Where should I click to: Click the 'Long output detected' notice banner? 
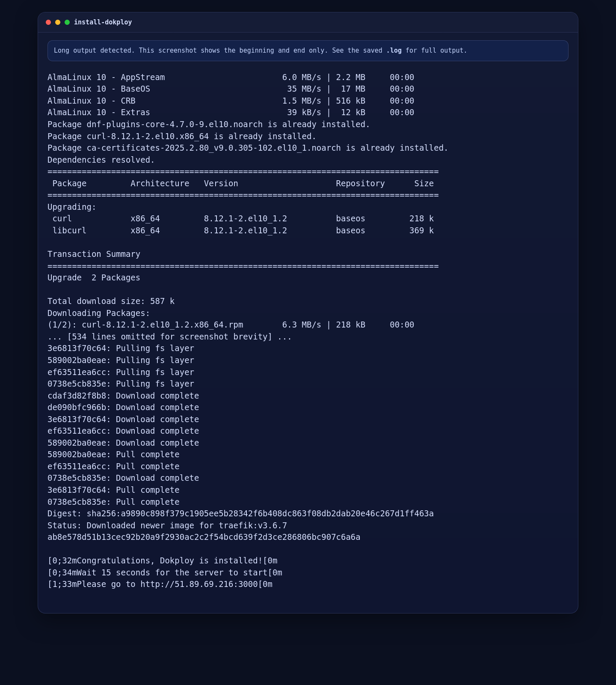tap(308, 51)
